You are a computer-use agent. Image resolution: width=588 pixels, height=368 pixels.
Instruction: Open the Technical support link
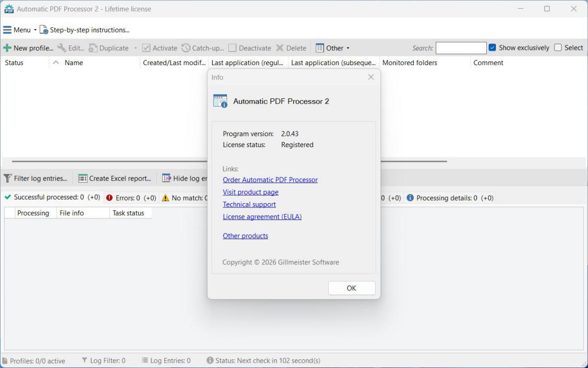coord(249,204)
